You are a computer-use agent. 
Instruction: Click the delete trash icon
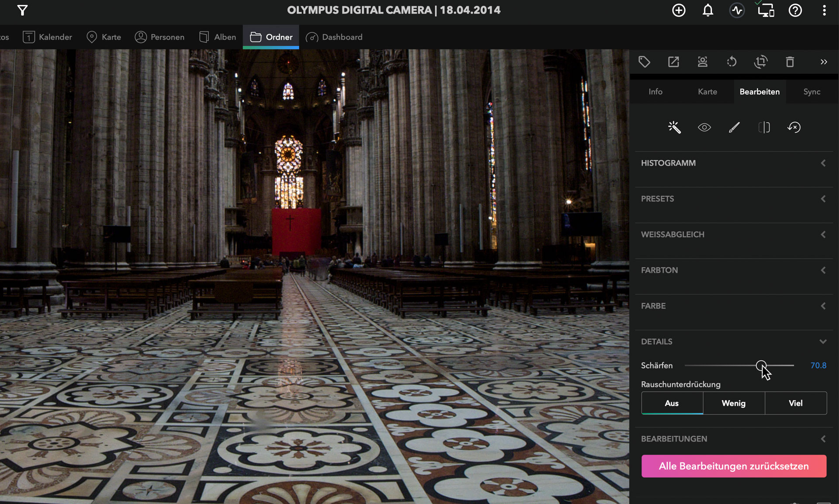790,62
